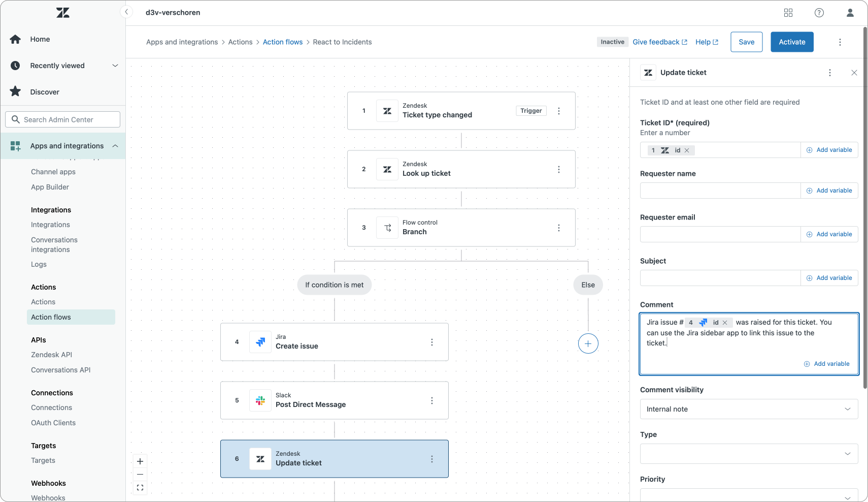
Task: Open options for Ticket type changed step
Action: pyautogui.click(x=559, y=111)
